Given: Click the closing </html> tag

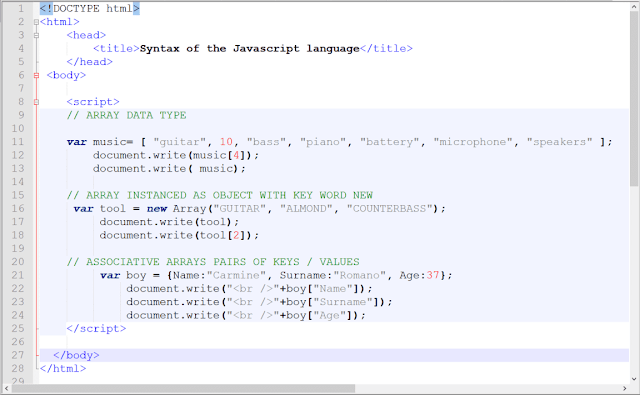Looking at the screenshot, I should coord(63,368).
